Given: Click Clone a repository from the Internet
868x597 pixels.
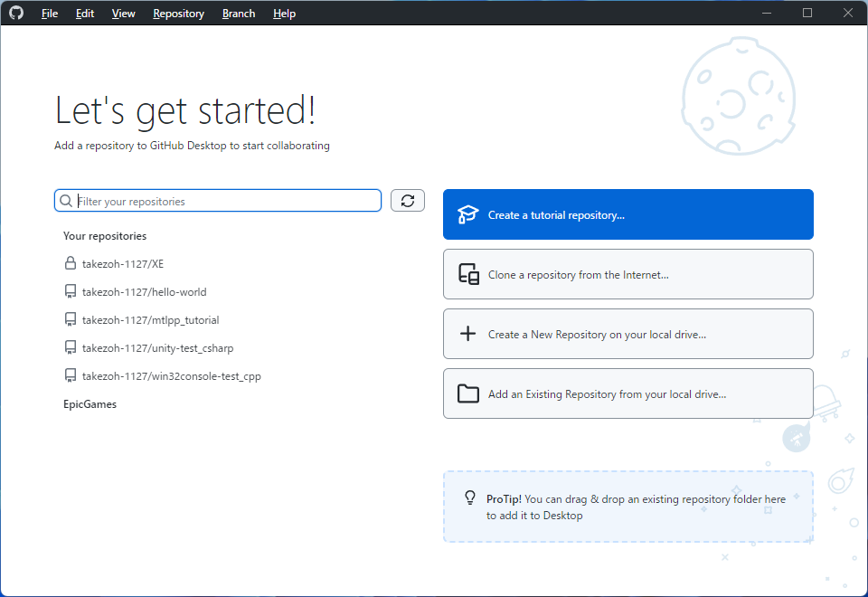Looking at the screenshot, I should 627,274.
